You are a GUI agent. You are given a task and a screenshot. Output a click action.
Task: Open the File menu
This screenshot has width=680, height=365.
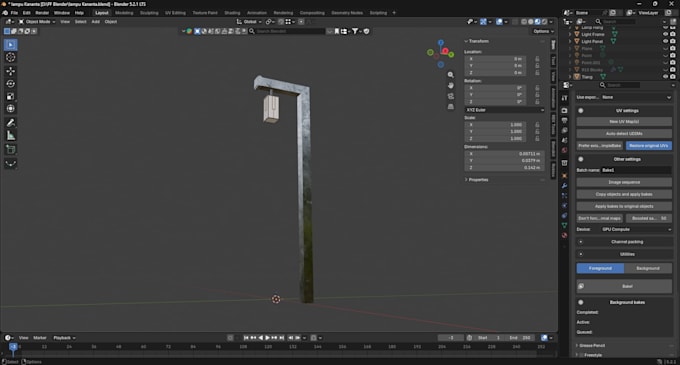pos(14,13)
